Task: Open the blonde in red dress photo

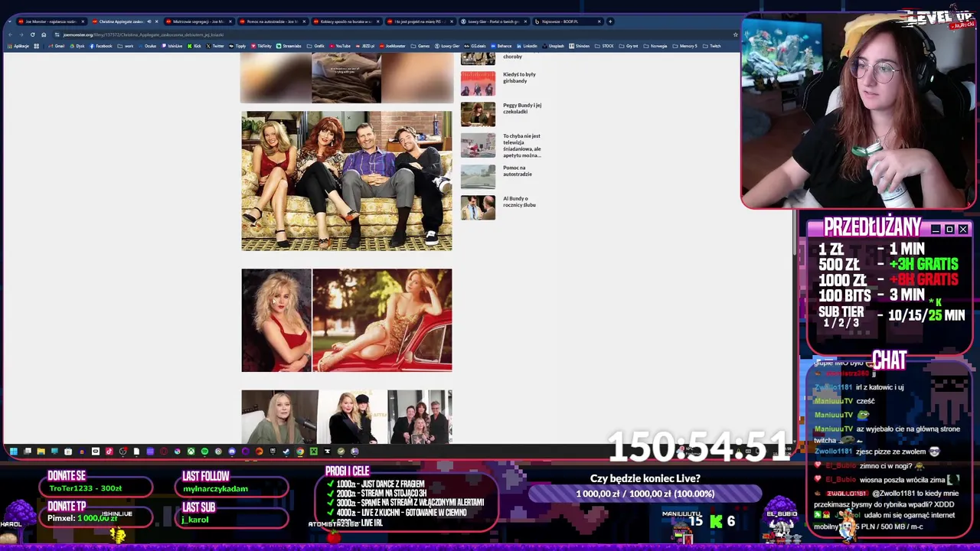Action: [x=276, y=320]
